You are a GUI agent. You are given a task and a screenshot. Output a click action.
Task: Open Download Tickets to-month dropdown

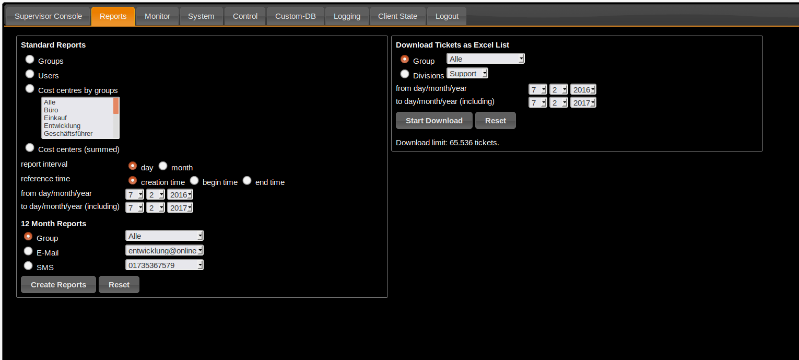(558, 103)
